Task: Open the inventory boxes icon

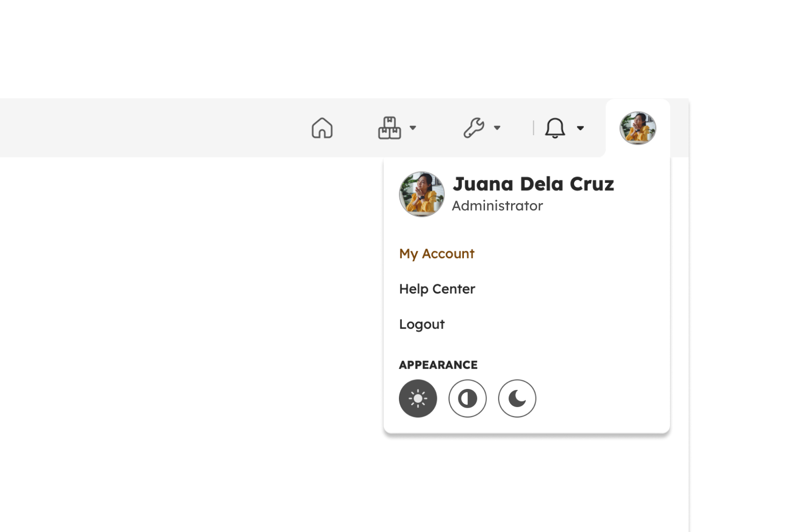Action: (389, 128)
